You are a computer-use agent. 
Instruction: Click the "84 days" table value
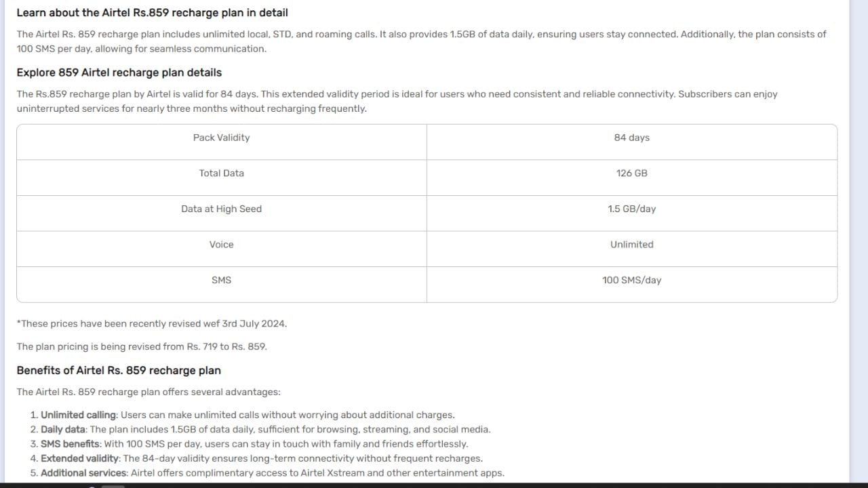631,138
